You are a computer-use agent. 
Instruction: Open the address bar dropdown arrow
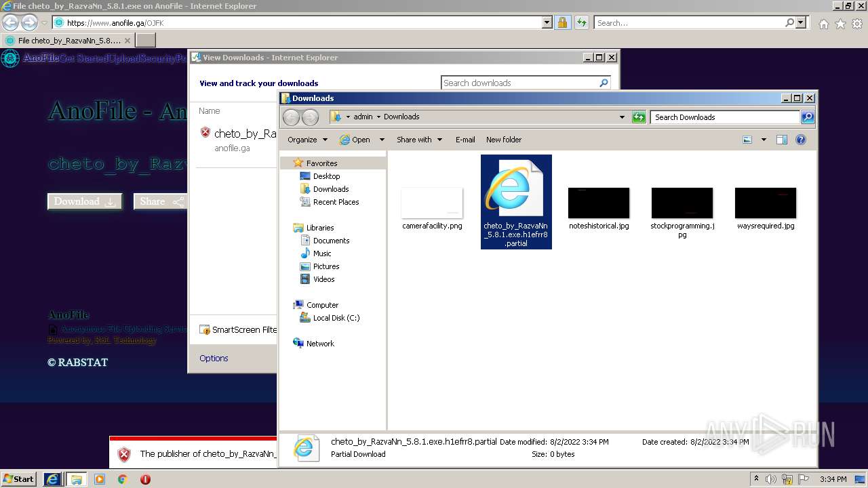tap(547, 22)
